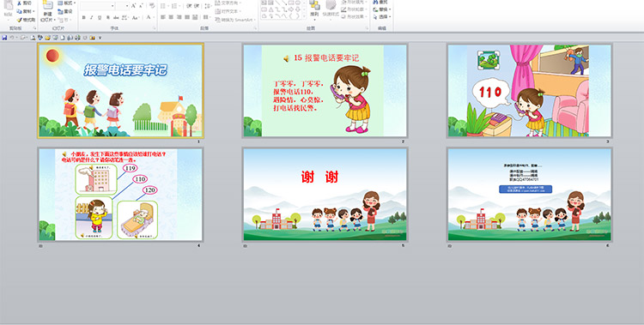Create a New Slide from the ribbon
Screen dimensions: 644x325
(48, 11)
